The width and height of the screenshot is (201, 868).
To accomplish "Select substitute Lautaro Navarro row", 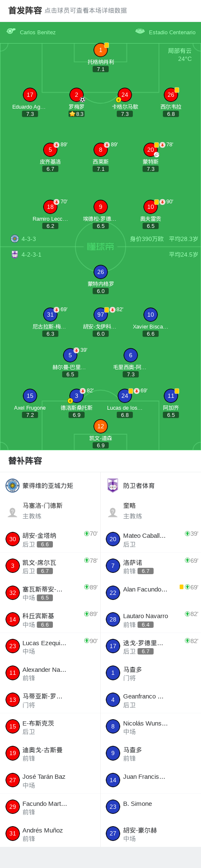I will click(x=151, y=619).
